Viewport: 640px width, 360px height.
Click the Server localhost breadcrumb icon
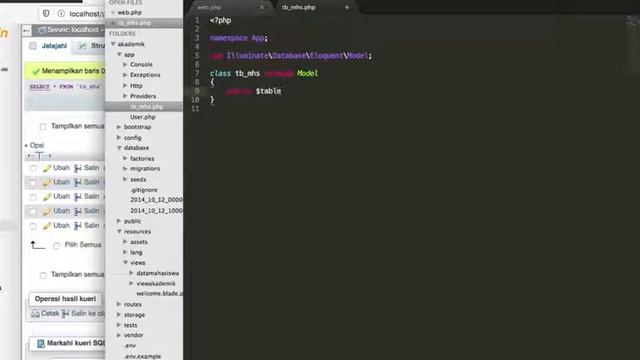[42, 30]
